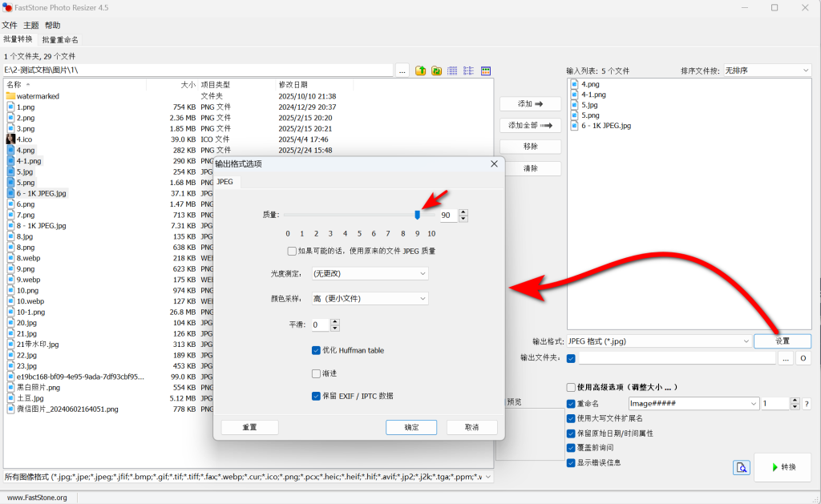
Task: Expand the 光度测定 dropdown
Action: point(370,274)
